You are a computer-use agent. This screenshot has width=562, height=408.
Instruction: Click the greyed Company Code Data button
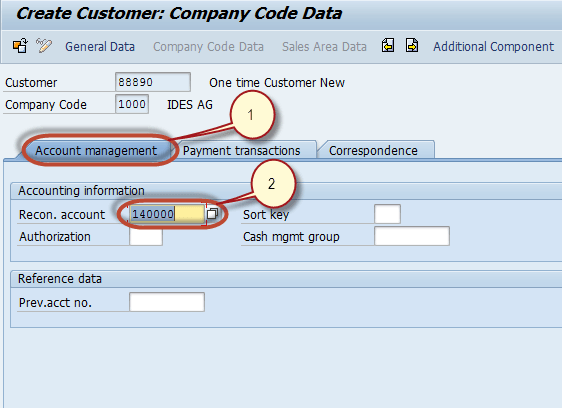tap(208, 47)
